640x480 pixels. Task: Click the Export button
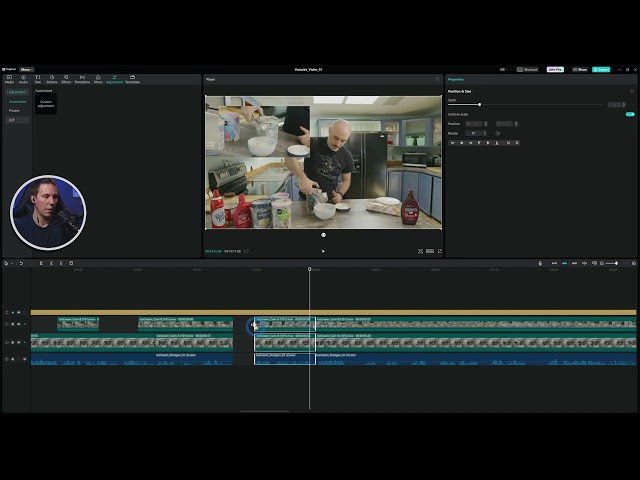click(601, 69)
